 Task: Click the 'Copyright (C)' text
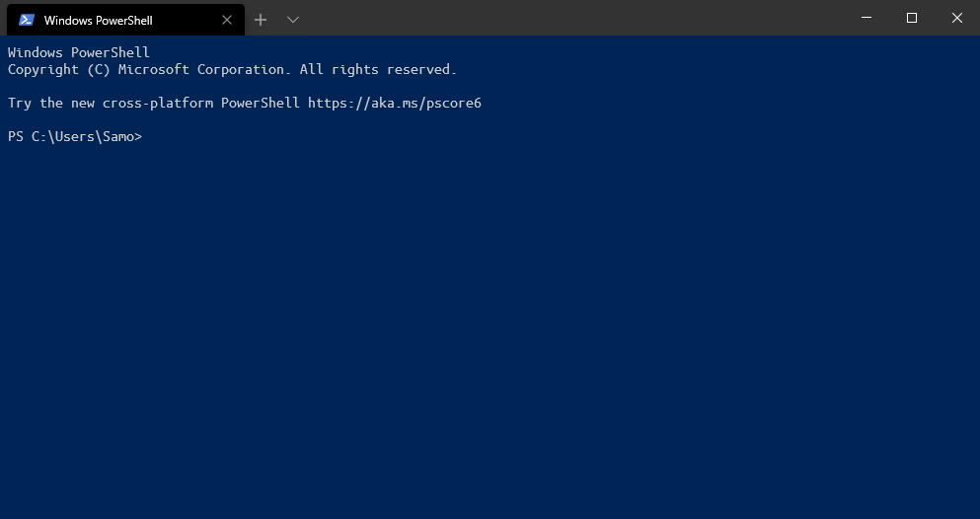coord(59,69)
